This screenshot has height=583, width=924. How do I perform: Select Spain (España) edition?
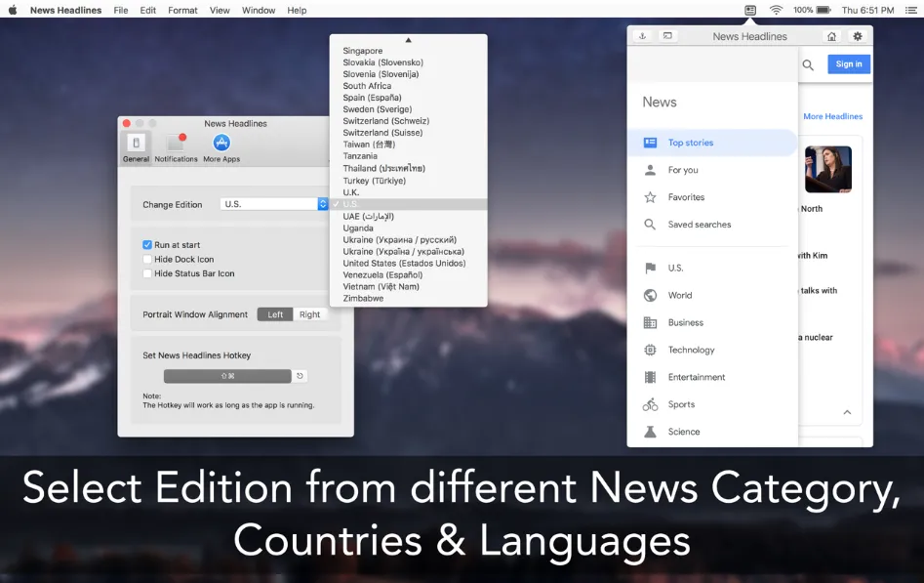point(409,98)
